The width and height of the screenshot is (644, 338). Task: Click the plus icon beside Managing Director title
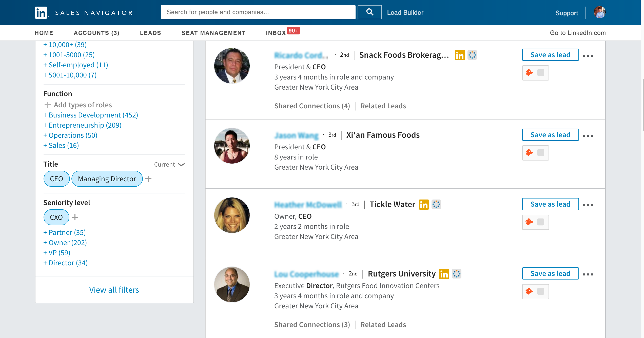click(x=149, y=179)
